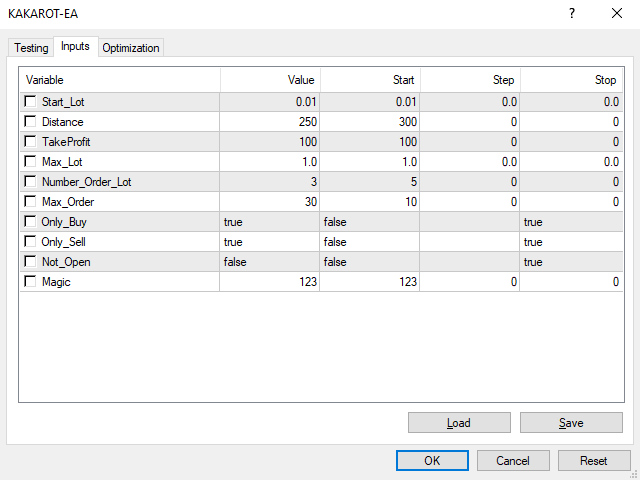Check the TakeProfit parameter box
Image resolution: width=640 pixels, height=480 pixels.
click(x=30, y=141)
